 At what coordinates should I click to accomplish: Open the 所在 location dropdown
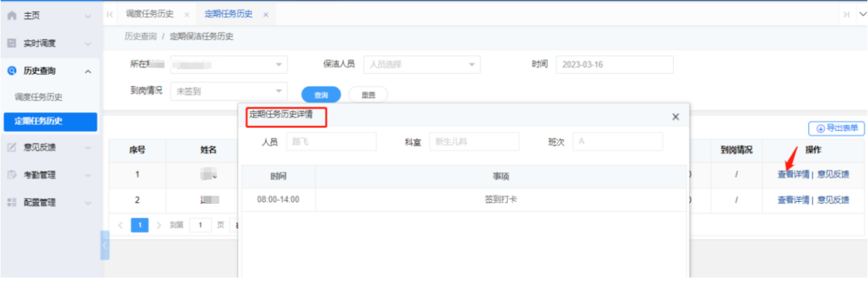point(228,64)
